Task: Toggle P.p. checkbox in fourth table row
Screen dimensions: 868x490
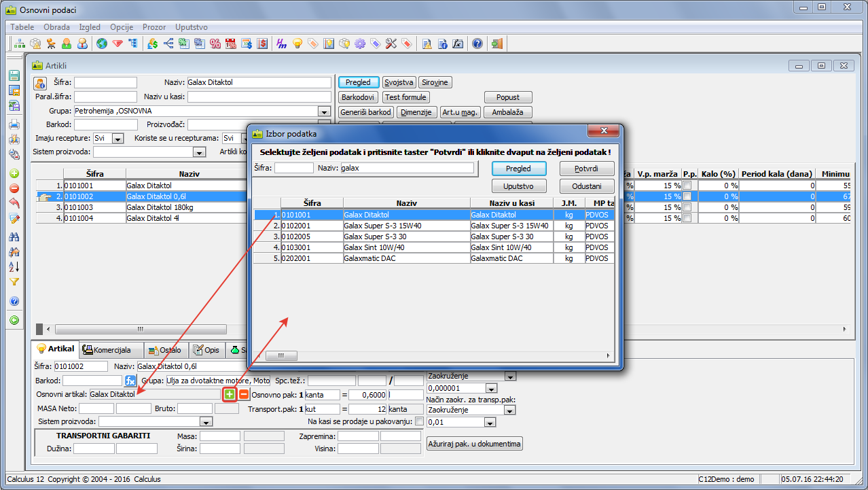Action: 687,218
